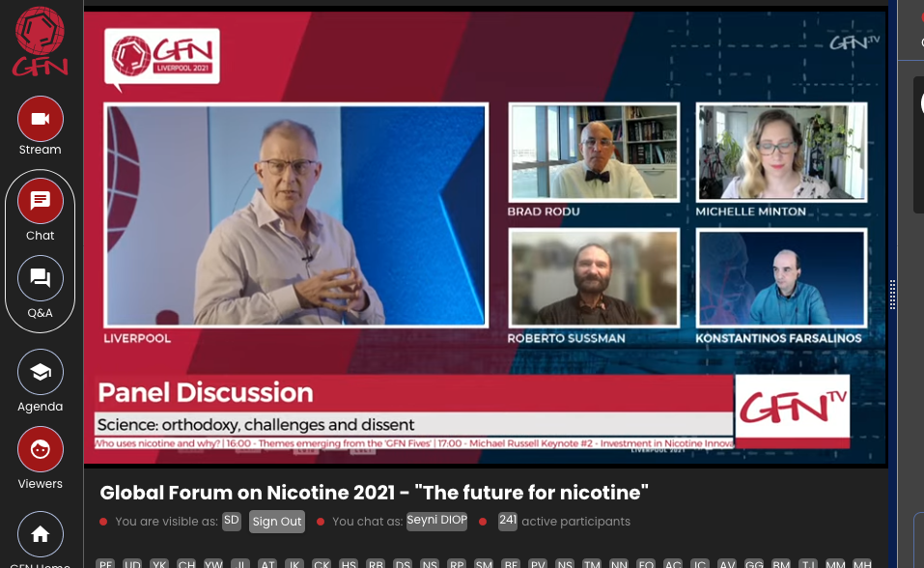Open the 241 active participants list
Viewport: 924px width, 568px height.
tap(508, 520)
